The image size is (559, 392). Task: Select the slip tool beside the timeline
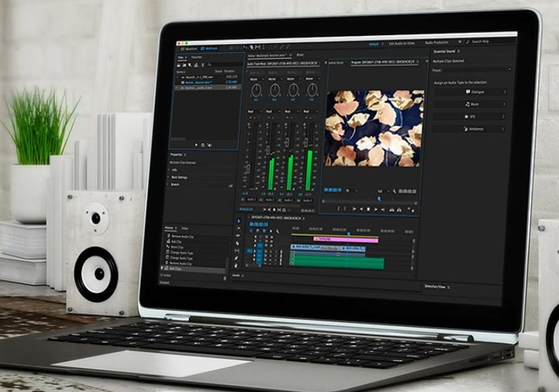tap(237, 251)
